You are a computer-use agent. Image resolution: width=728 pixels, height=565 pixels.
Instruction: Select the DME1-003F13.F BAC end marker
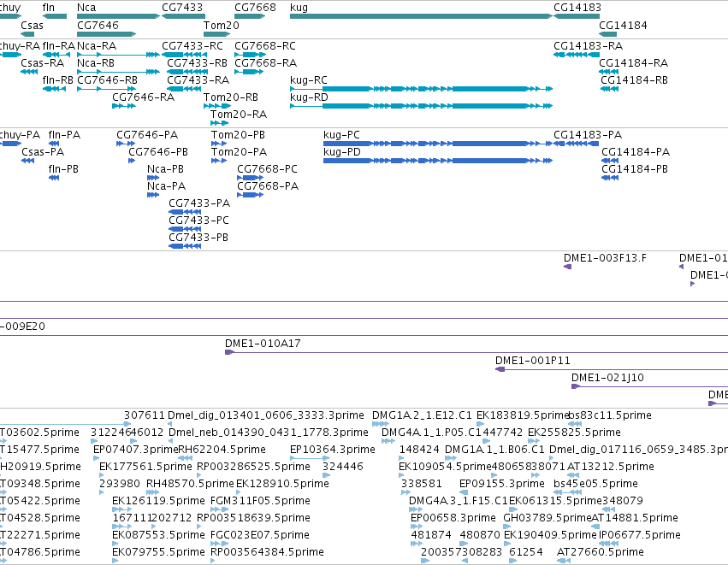click(567, 267)
